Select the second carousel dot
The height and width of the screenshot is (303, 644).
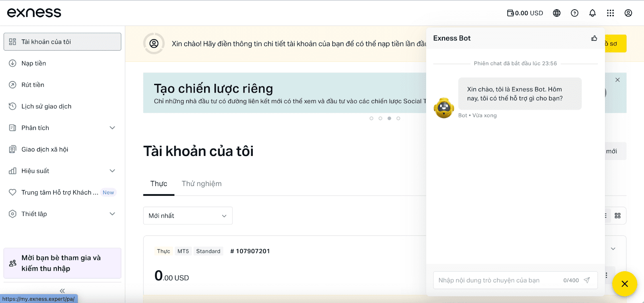[380, 118]
